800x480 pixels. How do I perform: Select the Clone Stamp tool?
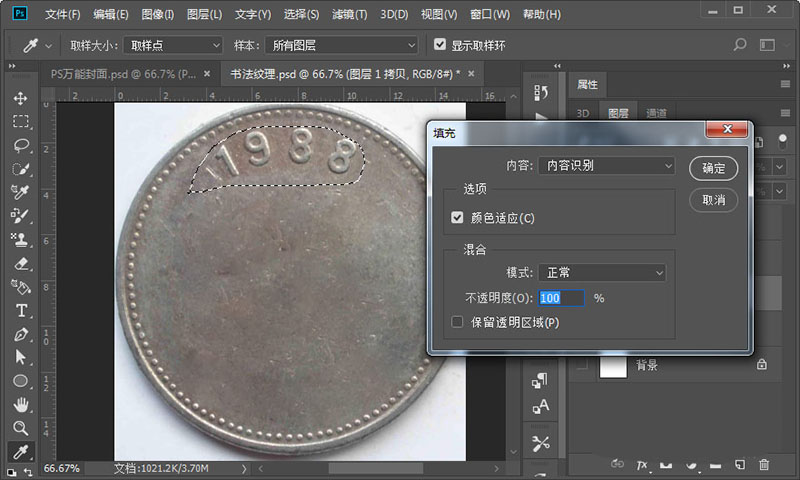coord(20,239)
